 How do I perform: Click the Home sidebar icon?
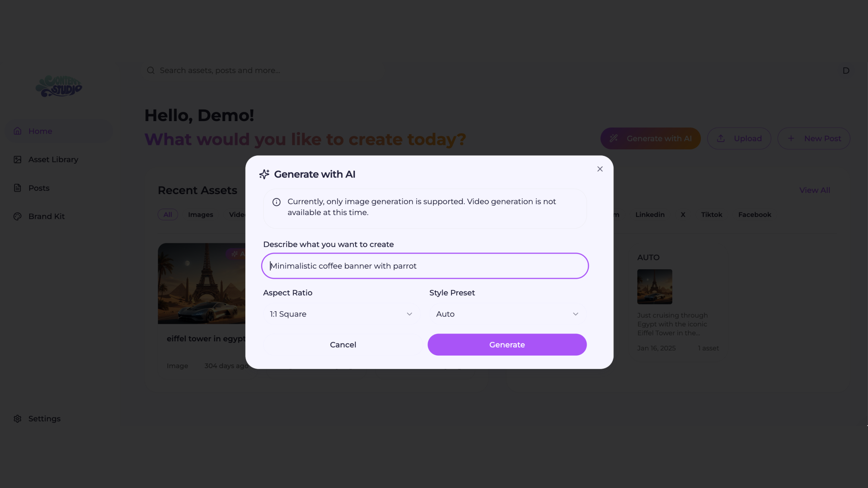(18, 131)
